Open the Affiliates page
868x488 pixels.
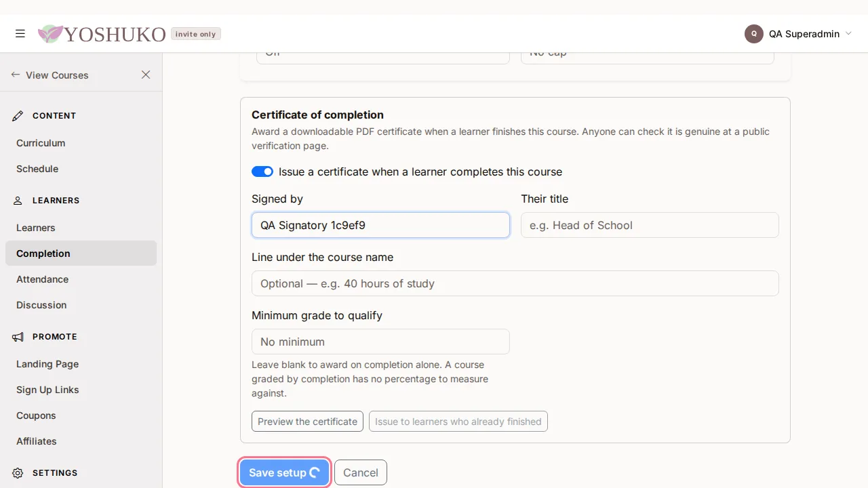81,441
